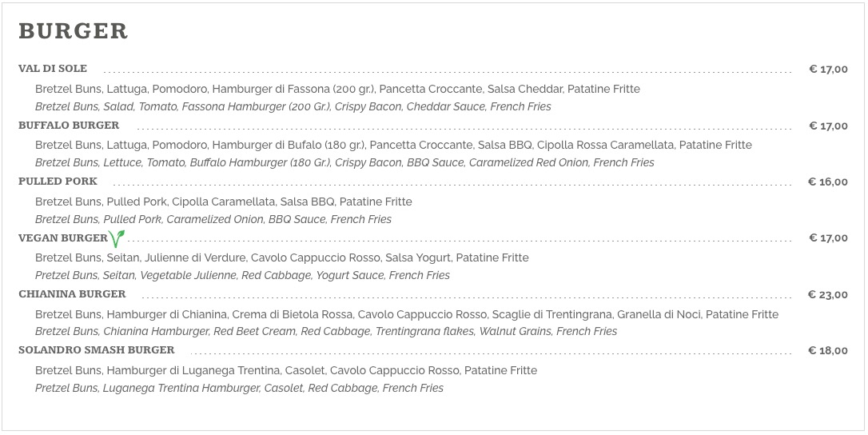Select the CHIANINA BURGER title

pyautogui.click(x=72, y=294)
